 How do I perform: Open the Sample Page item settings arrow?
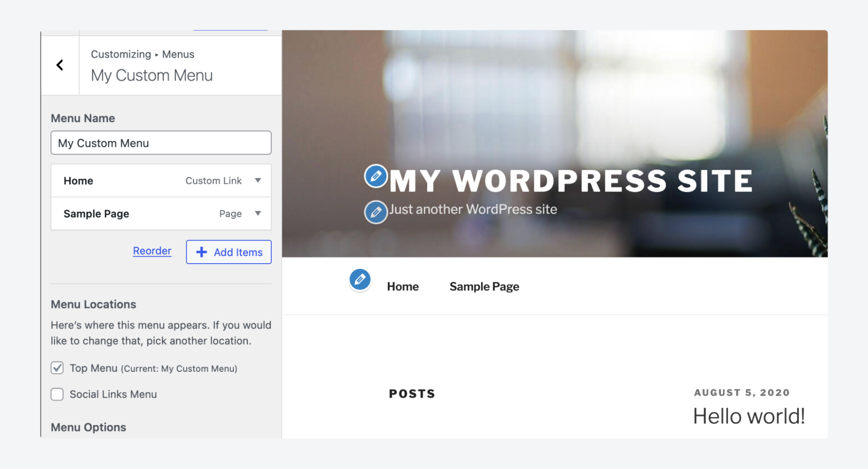[x=258, y=213]
